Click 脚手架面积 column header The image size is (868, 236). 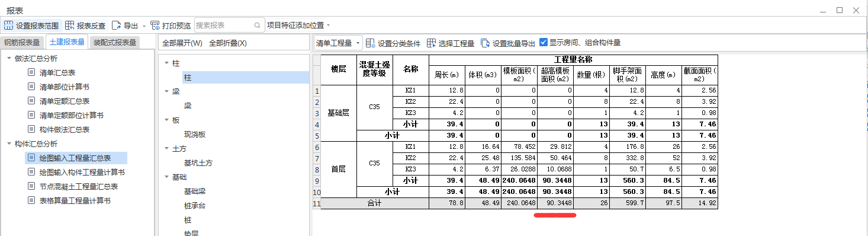[x=627, y=75]
